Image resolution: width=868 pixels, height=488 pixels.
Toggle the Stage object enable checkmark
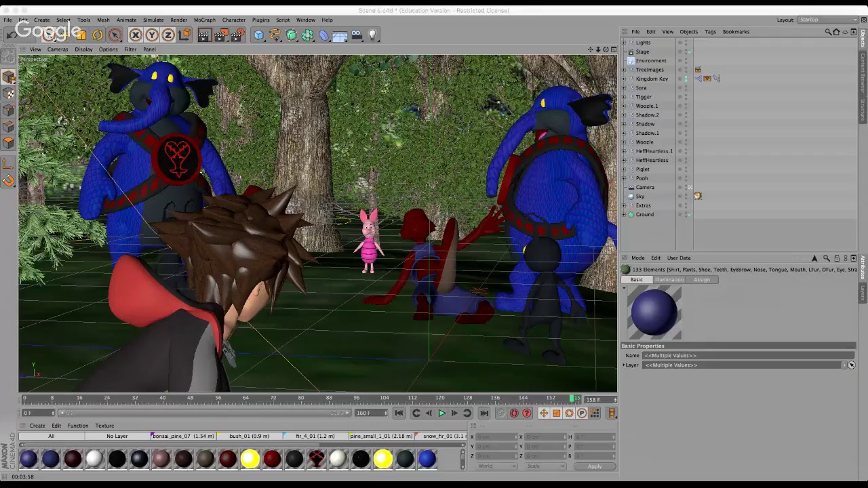click(x=690, y=52)
